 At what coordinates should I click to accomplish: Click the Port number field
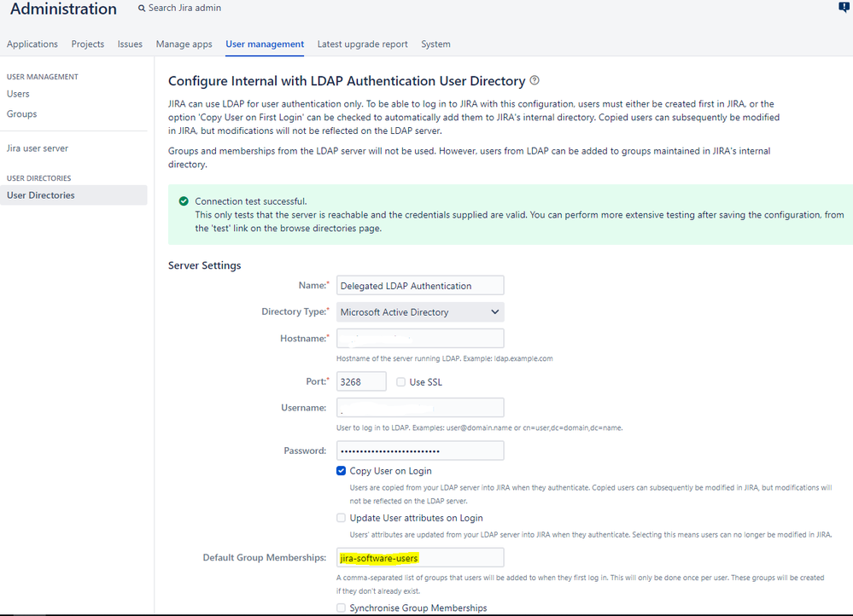(361, 381)
